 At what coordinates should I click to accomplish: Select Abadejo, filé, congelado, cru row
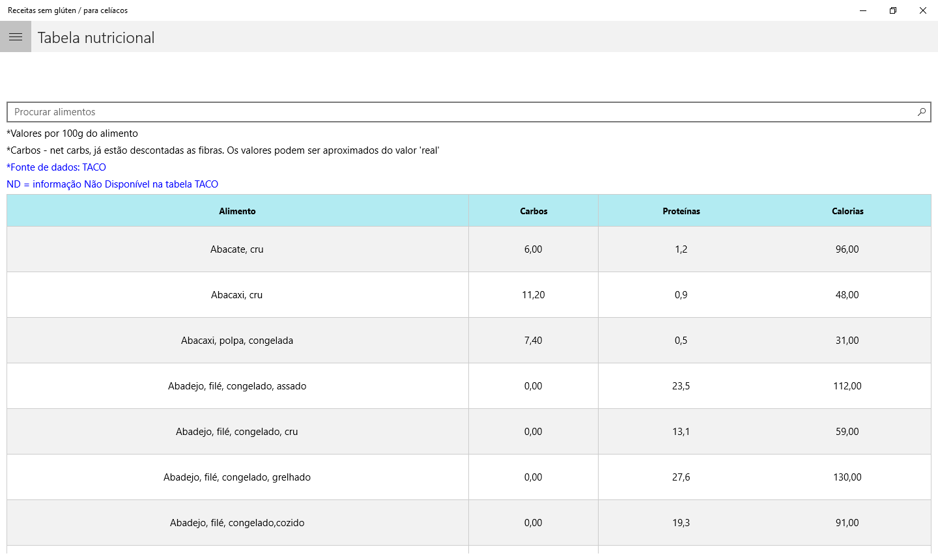click(237, 432)
